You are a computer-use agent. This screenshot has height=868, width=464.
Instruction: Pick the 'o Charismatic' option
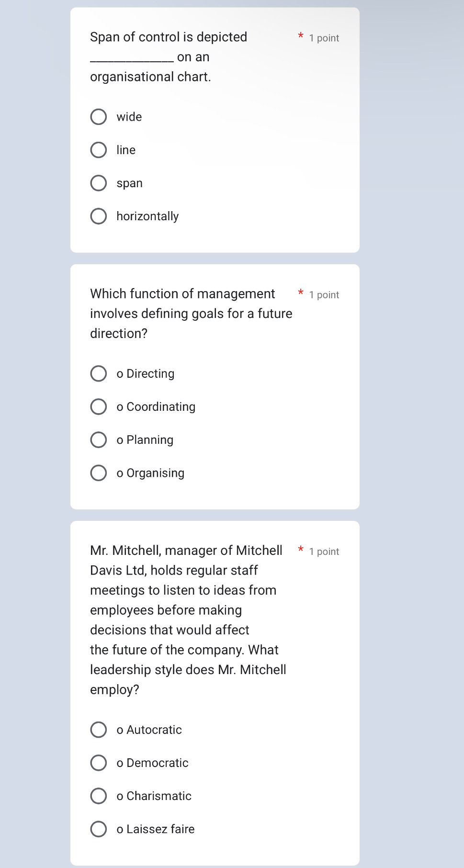pyautogui.click(x=99, y=796)
